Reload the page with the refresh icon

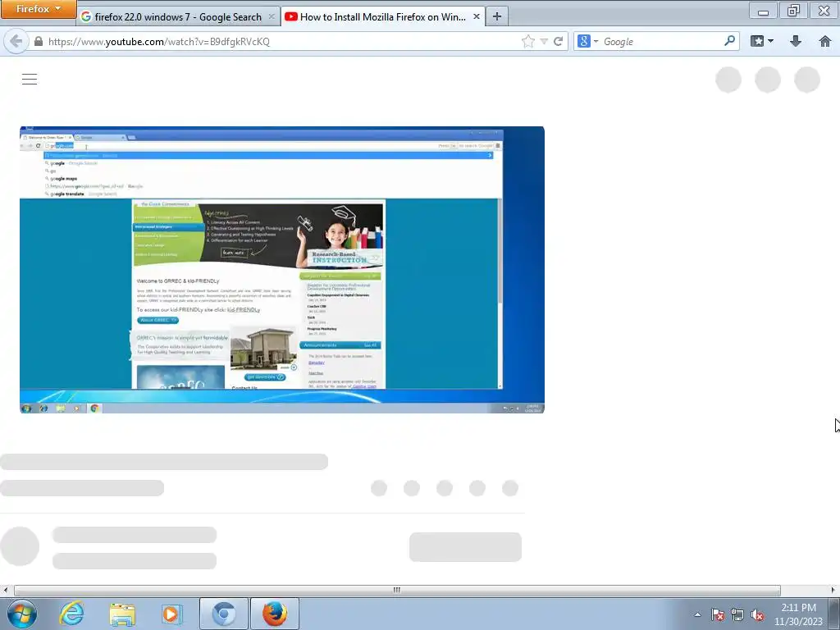[x=558, y=41]
